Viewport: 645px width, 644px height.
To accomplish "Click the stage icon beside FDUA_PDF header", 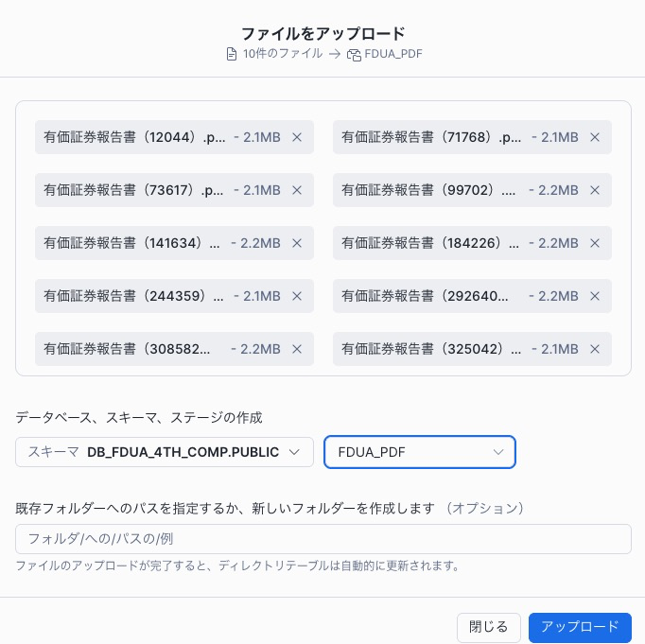I will coord(356,54).
